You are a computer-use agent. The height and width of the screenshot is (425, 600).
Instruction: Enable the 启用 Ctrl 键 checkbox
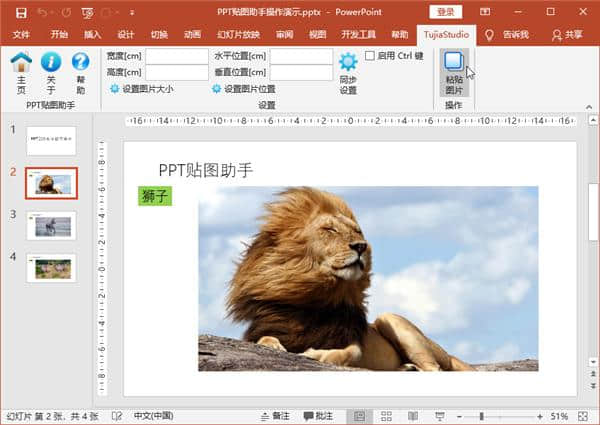coord(370,56)
